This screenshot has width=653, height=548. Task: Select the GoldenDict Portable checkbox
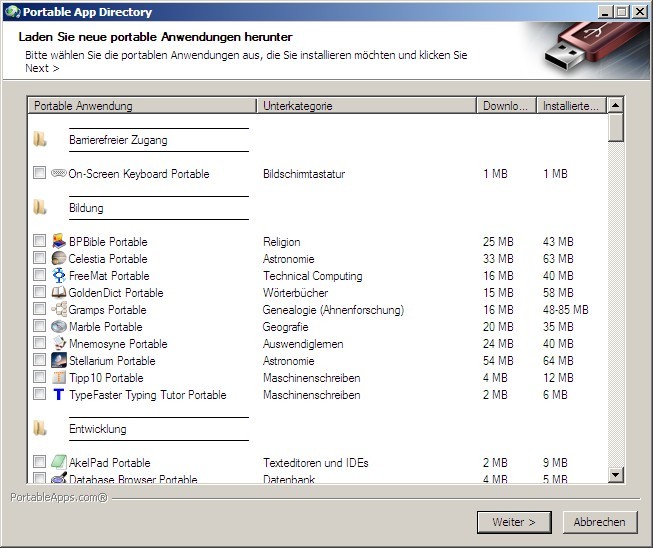tap(40, 291)
